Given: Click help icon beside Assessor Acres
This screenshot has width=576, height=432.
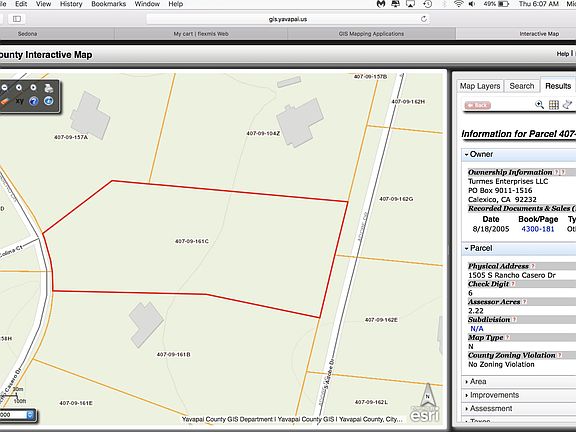Looking at the screenshot, I should pos(525,302).
